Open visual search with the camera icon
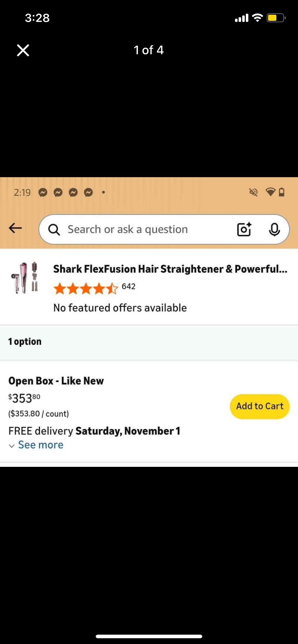Image resolution: width=298 pixels, height=644 pixels. click(244, 229)
